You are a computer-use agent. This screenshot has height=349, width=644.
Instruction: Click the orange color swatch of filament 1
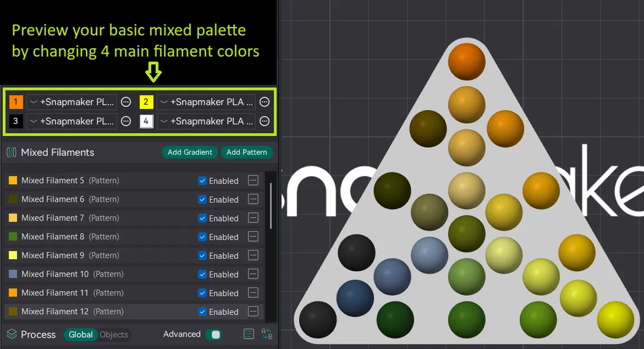pyautogui.click(x=15, y=102)
